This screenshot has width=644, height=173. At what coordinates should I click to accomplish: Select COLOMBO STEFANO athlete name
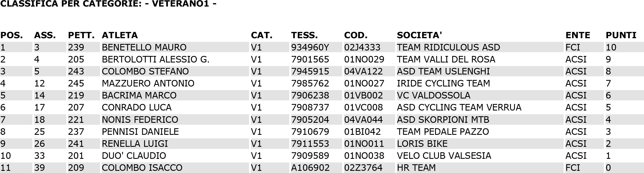click(x=145, y=71)
